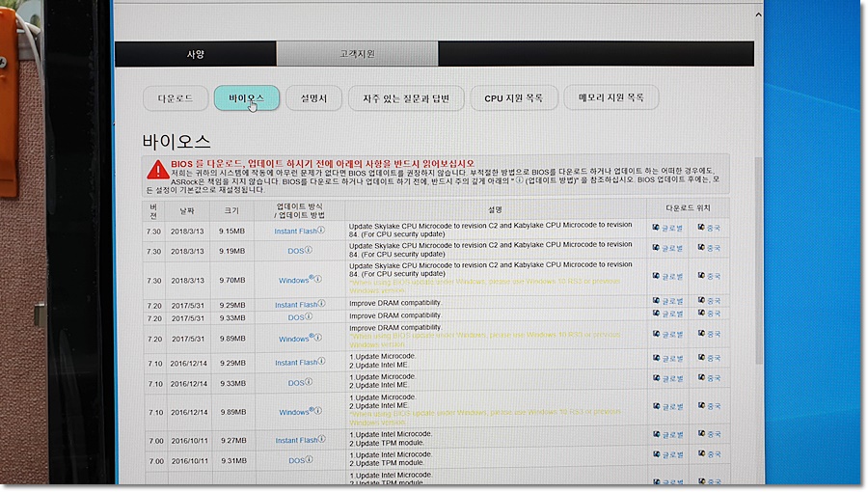Screen dimensions: 868x492
Task: Click 중국 download icon for 7.30 Windows
Action: 701,275
